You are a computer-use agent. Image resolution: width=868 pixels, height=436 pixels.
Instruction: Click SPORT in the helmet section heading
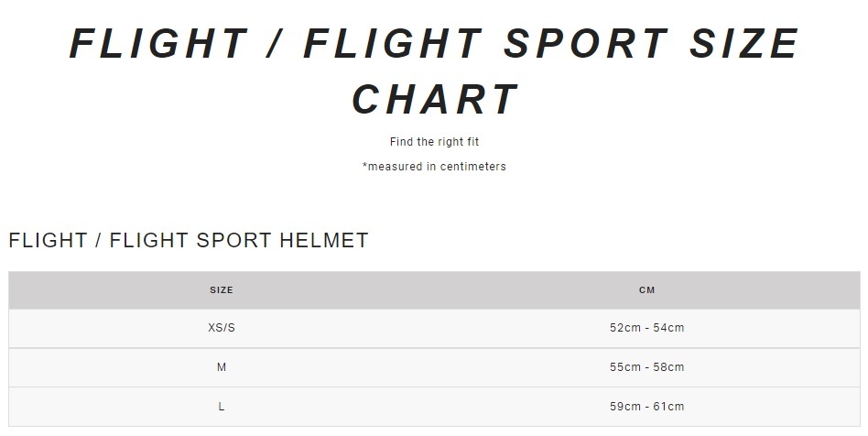235,241
